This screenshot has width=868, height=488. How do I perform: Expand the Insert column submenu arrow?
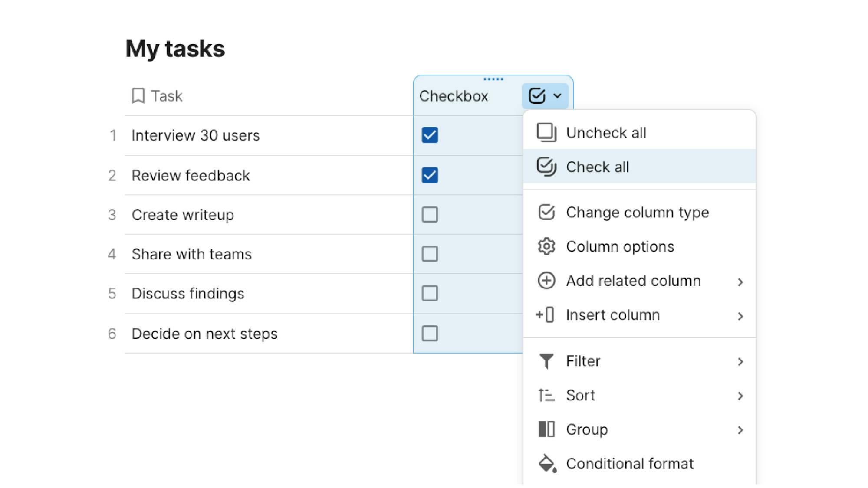[740, 316]
